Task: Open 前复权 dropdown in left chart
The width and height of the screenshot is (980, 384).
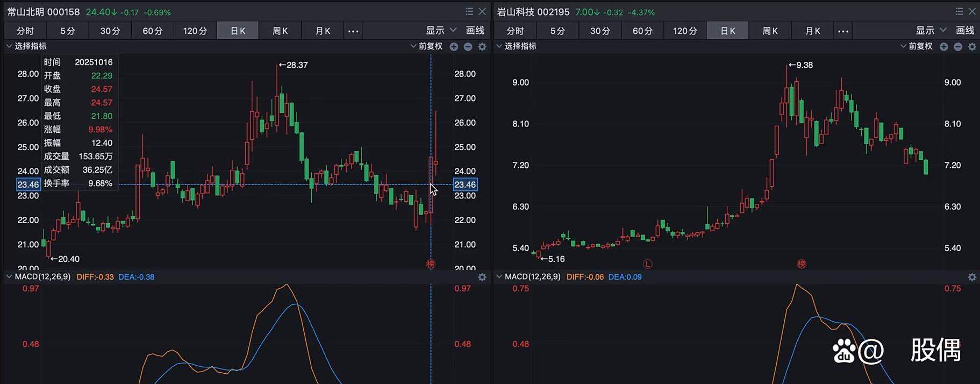Action: (x=426, y=46)
